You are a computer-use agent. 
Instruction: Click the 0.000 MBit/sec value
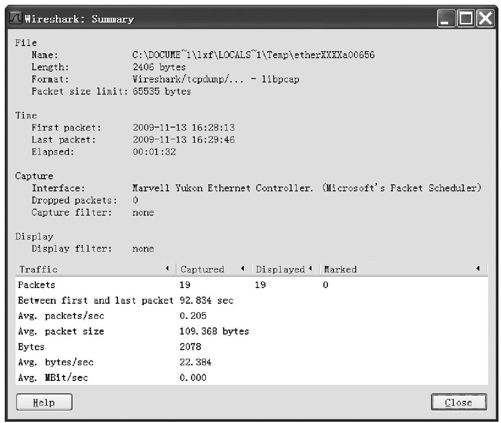point(193,378)
